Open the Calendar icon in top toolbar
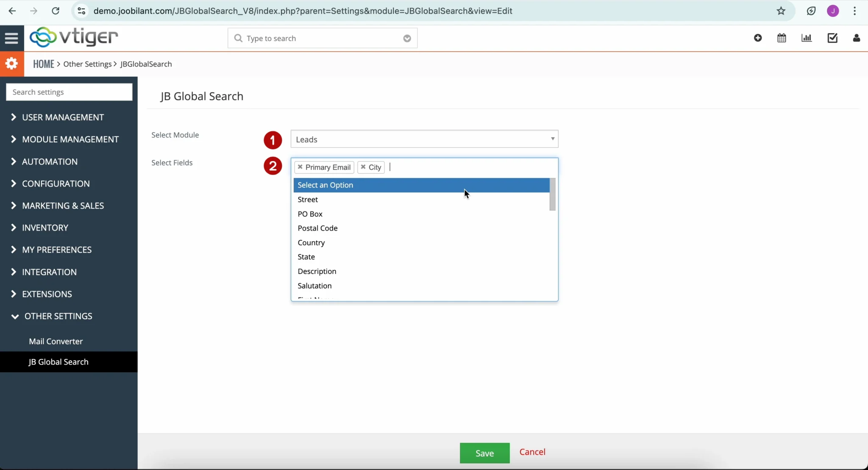The height and width of the screenshot is (470, 868). [782, 38]
